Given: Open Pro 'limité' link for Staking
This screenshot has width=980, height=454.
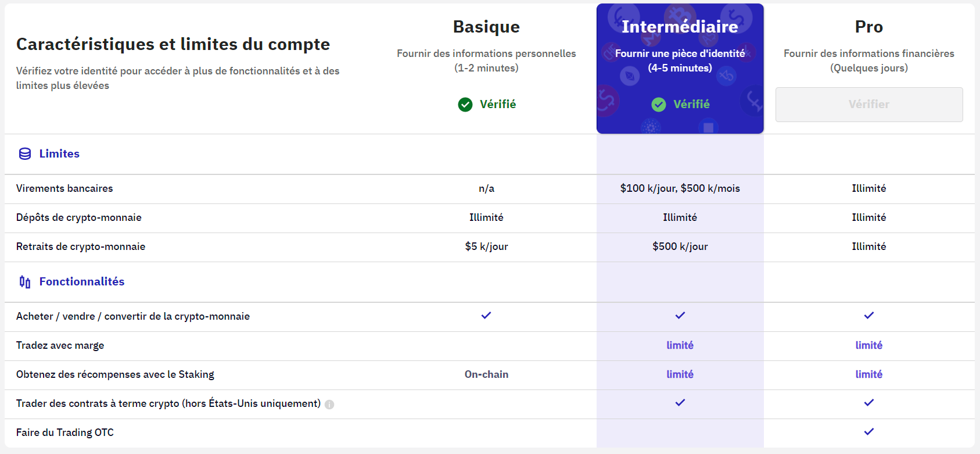Looking at the screenshot, I should click(x=869, y=374).
